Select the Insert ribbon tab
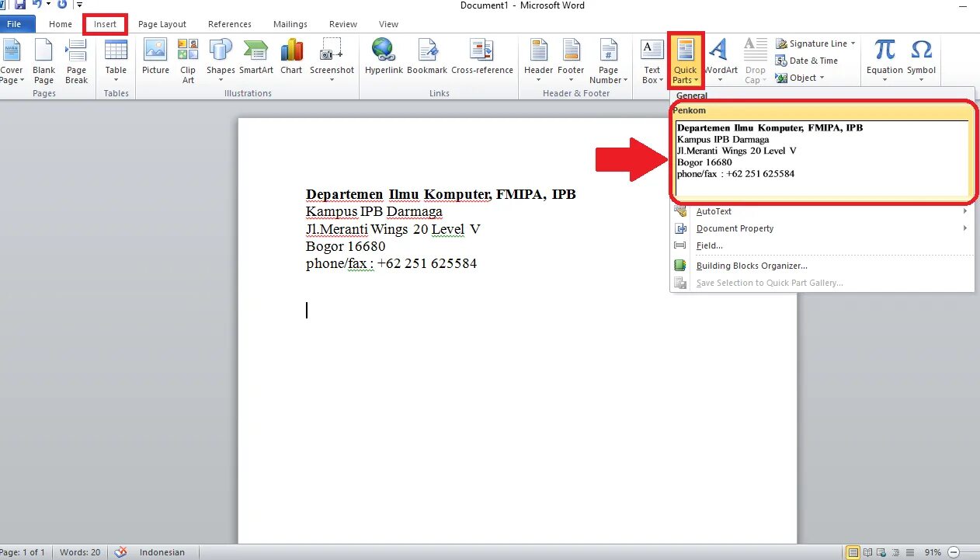Screen dimensions: 980x560 pyautogui.click(x=106, y=24)
